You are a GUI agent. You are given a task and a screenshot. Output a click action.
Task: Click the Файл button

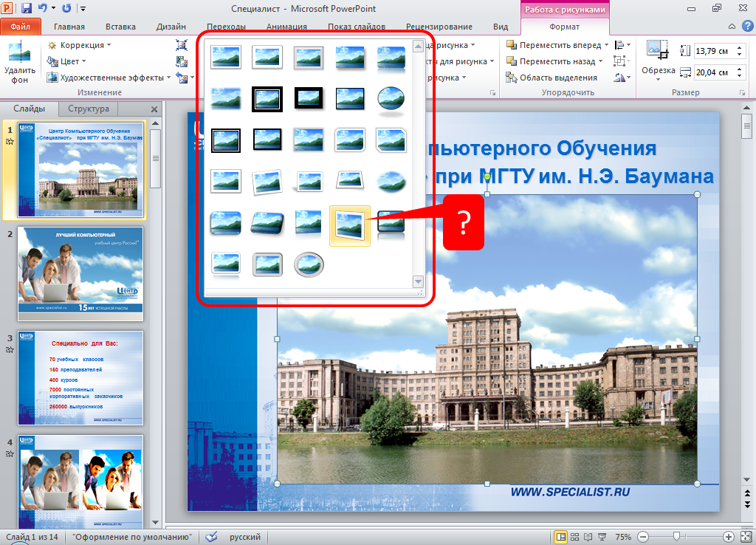[21, 27]
